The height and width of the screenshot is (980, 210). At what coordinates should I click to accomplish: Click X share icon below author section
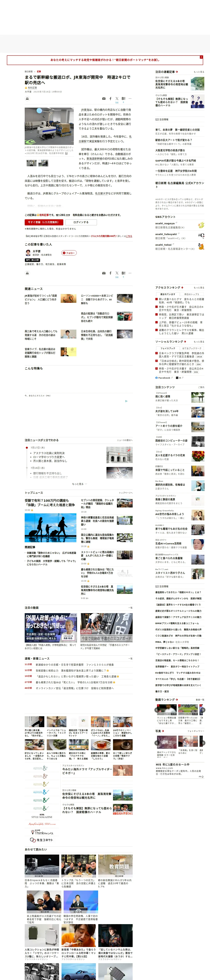coord(117,273)
